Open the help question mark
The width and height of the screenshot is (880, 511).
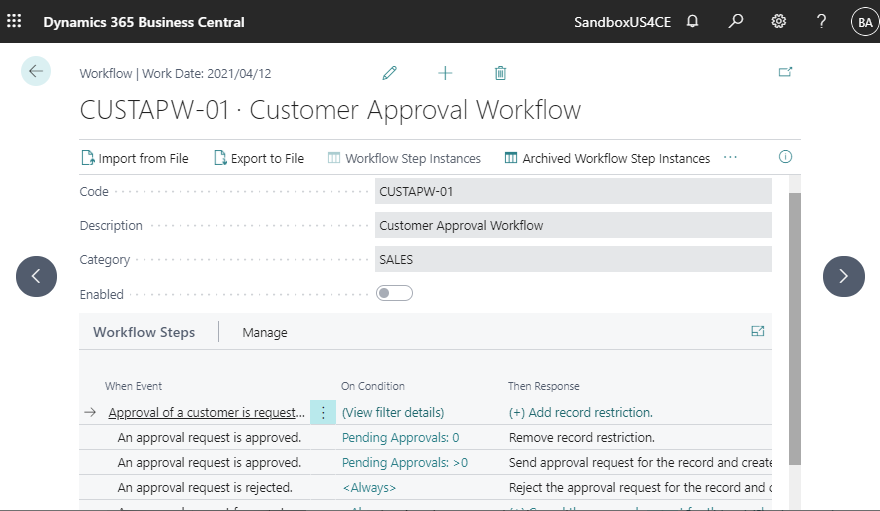(x=821, y=21)
